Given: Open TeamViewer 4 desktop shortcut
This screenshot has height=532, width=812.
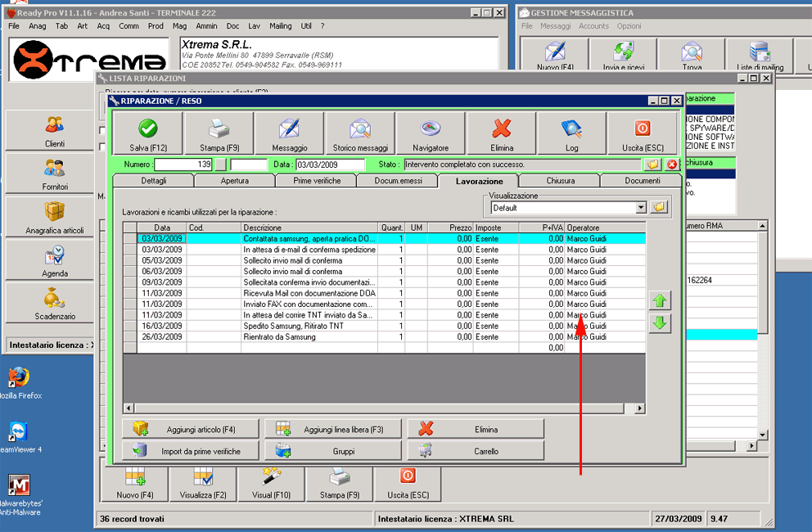Looking at the screenshot, I should click(x=19, y=438).
